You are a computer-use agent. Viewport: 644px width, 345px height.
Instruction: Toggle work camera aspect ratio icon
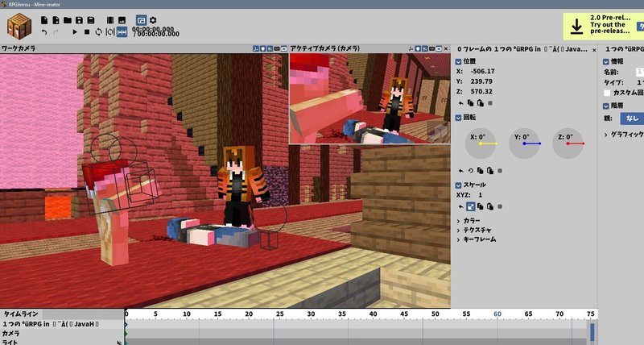(277, 48)
